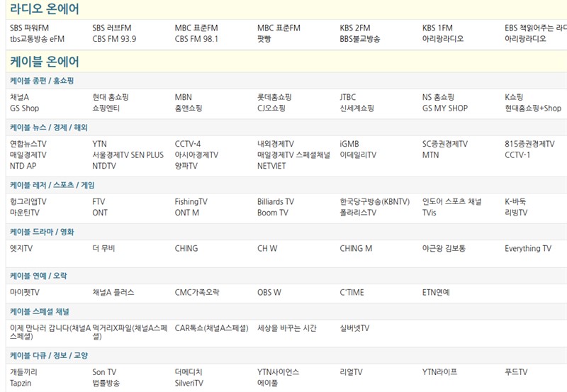
Task: Click 인도어 스포츠 채널 link
Action: click(451, 201)
